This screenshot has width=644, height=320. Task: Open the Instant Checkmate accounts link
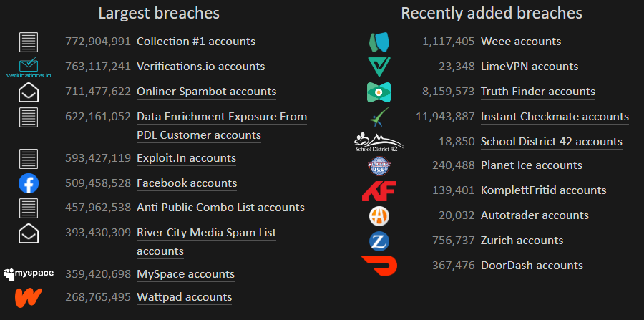[x=555, y=117]
